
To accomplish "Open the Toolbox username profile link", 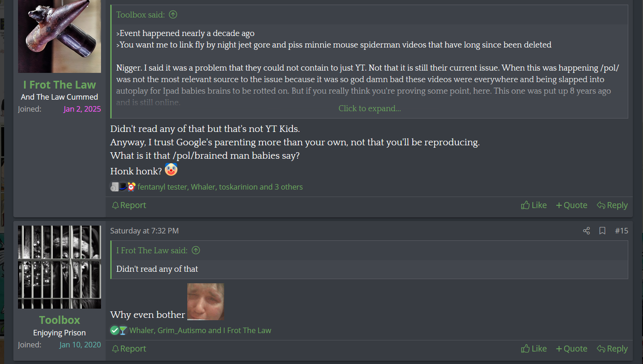I will pyautogui.click(x=60, y=320).
